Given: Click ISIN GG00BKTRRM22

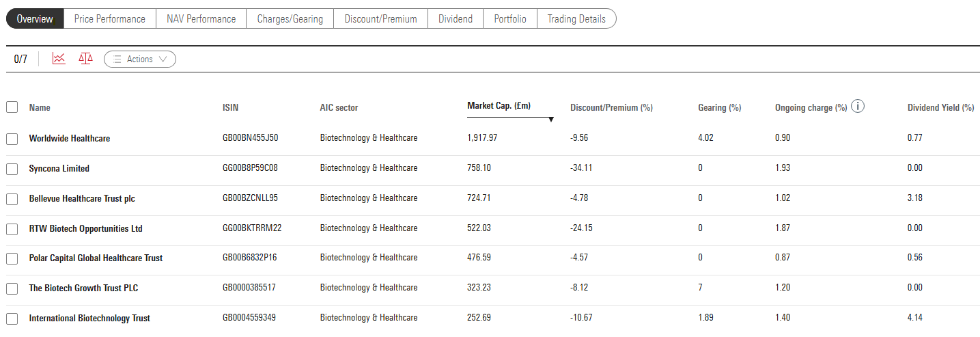Looking at the screenshot, I should (x=252, y=228).
